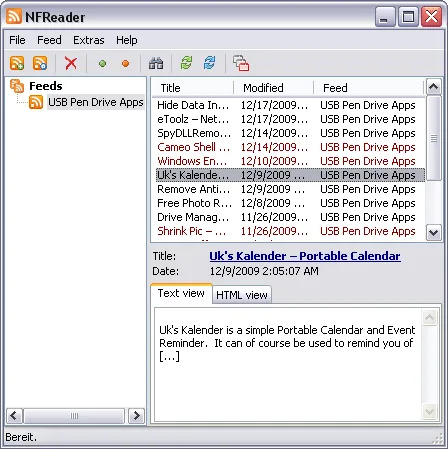Sort by the Title column header
The width and height of the screenshot is (448, 449).
[x=193, y=88]
